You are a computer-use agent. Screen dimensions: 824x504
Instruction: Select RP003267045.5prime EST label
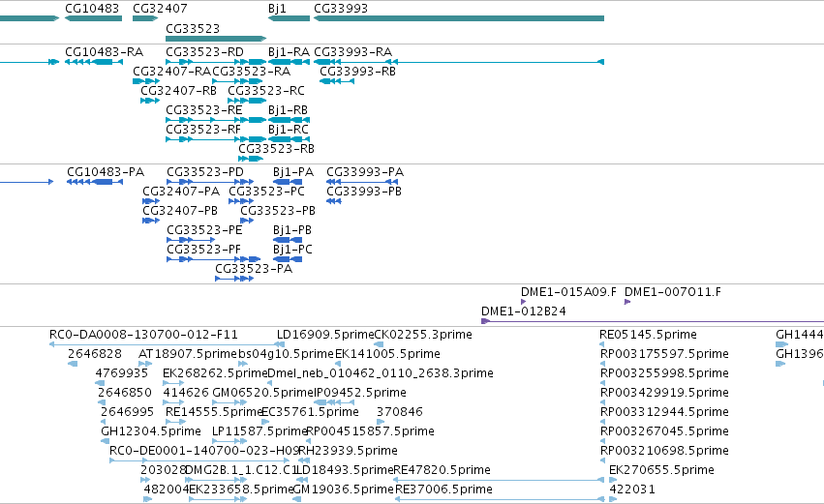coord(664,432)
